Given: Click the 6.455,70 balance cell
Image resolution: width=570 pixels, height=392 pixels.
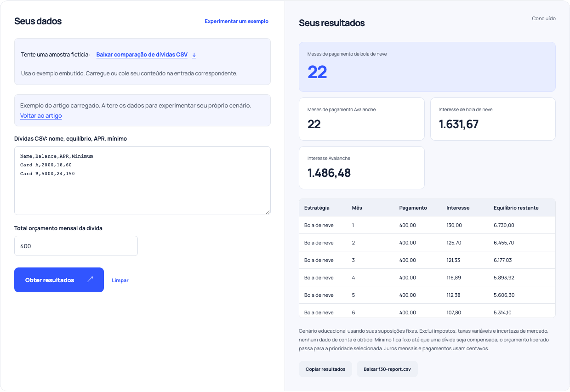Looking at the screenshot, I should tap(504, 243).
